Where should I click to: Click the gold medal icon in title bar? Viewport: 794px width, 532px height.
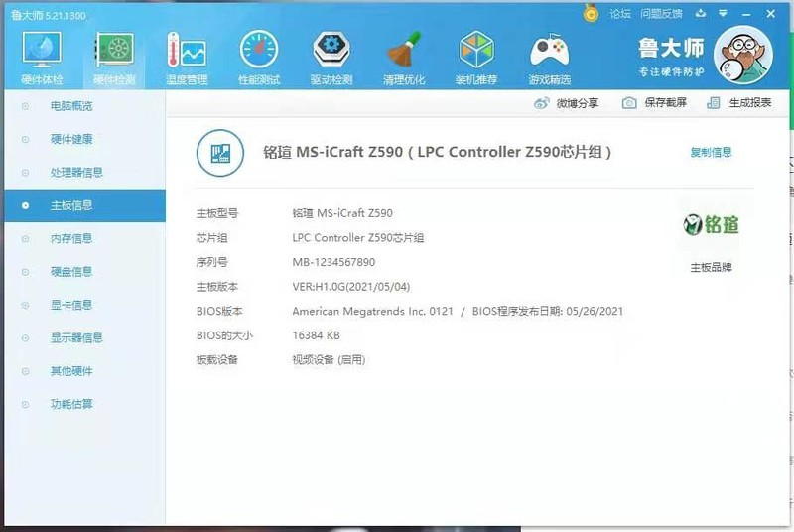pyautogui.click(x=591, y=13)
